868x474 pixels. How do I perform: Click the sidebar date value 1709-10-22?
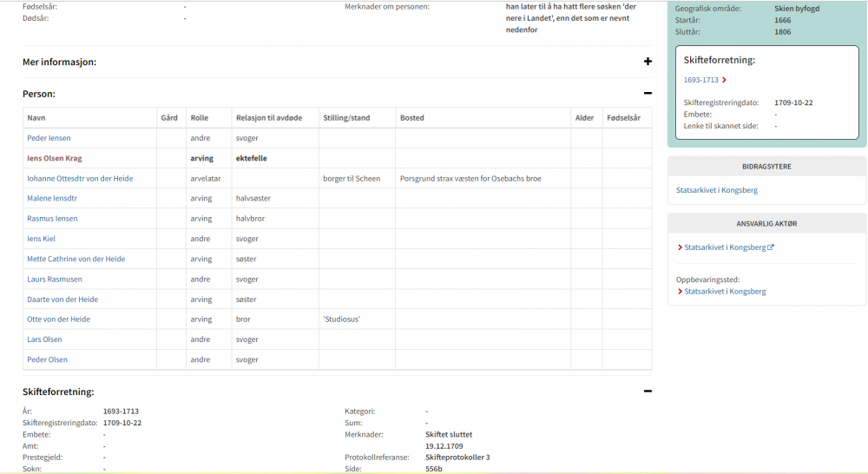coord(793,102)
